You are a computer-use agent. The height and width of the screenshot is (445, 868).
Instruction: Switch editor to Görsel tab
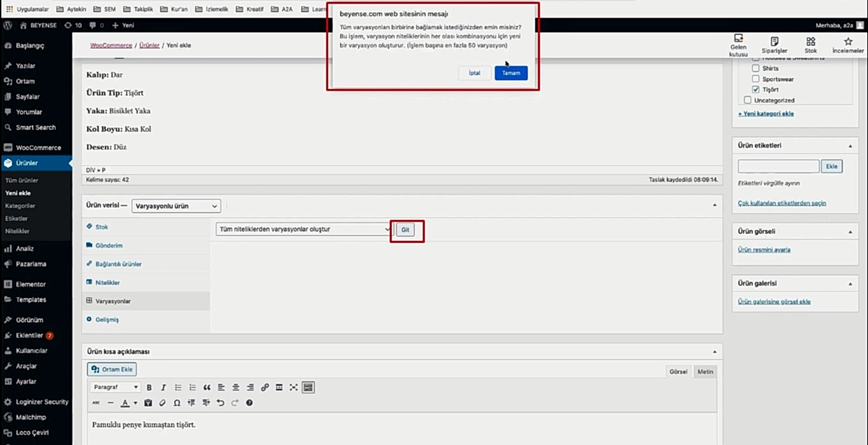pyautogui.click(x=679, y=372)
